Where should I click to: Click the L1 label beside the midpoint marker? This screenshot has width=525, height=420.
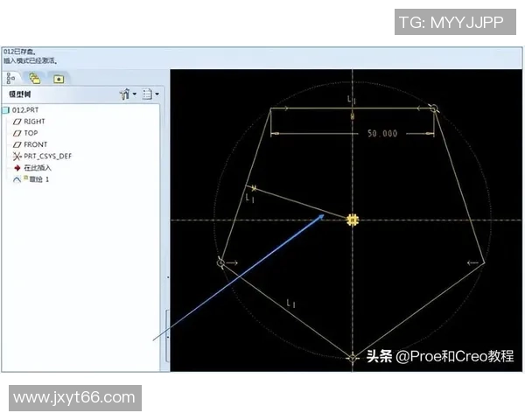tap(249, 199)
